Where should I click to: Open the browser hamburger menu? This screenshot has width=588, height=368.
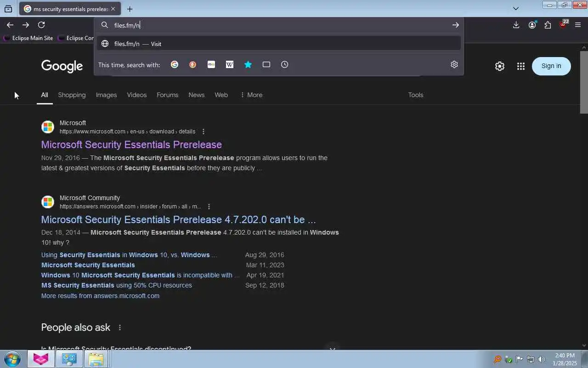tap(578, 25)
